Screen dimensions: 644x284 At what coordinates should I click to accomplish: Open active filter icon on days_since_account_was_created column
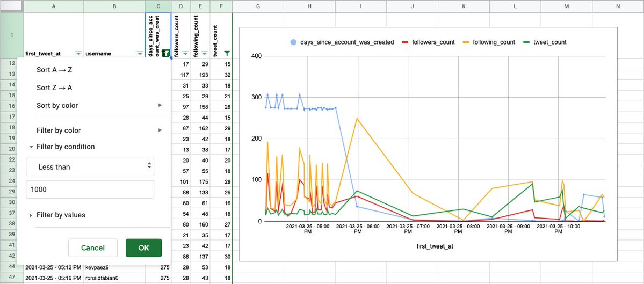[x=166, y=53]
